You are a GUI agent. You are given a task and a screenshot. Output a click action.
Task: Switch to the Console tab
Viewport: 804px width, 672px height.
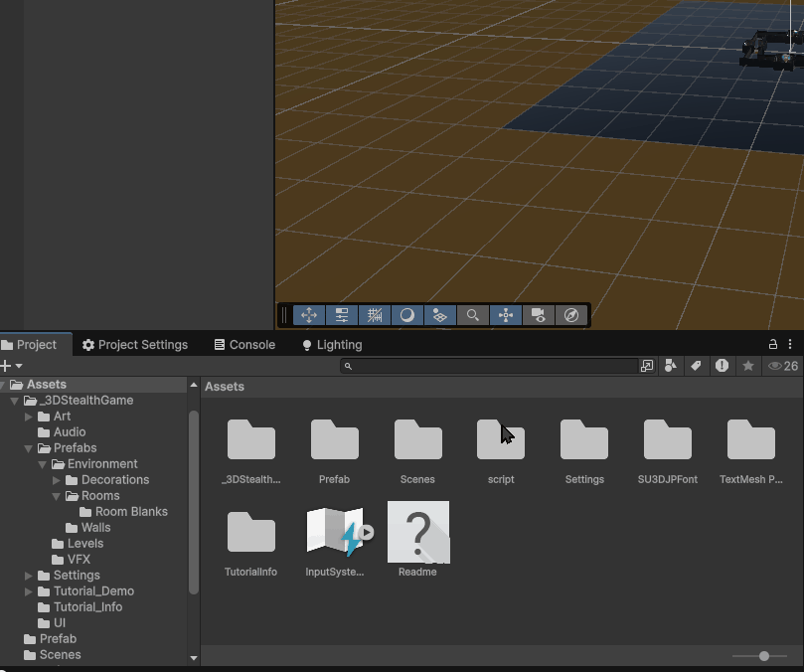(244, 345)
